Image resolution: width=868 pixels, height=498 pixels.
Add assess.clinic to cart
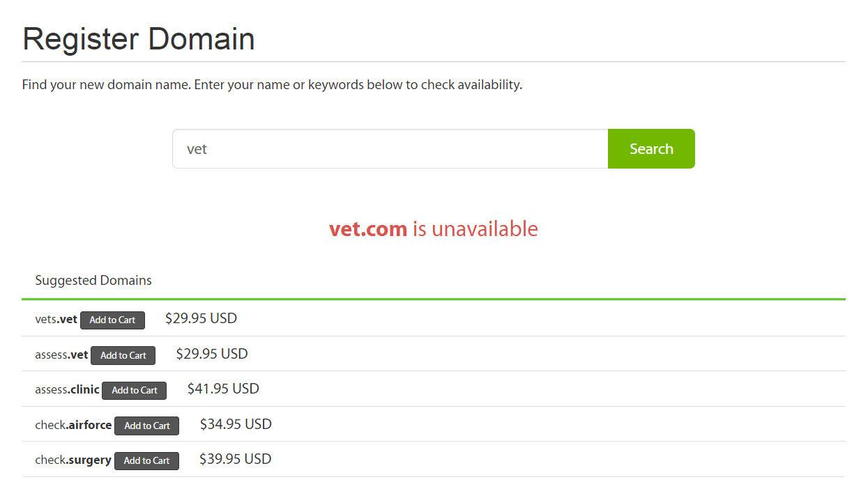coord(134,391)
